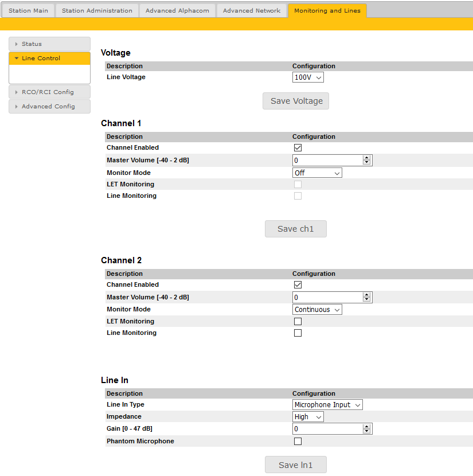Screen dimensions: 473x476
Task: Click the Save ch1 button
Action: [x=295, y=229]
